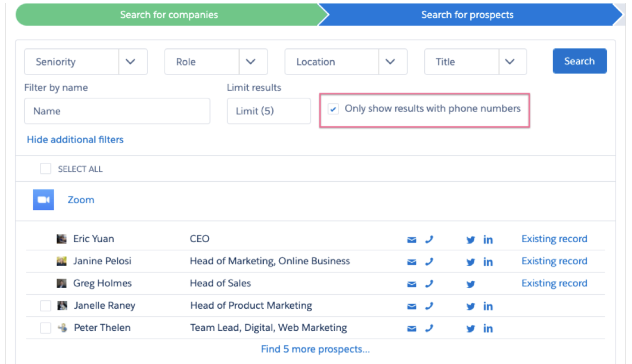
Task: Focus the Filter by name input
Action: click(117, 111)
